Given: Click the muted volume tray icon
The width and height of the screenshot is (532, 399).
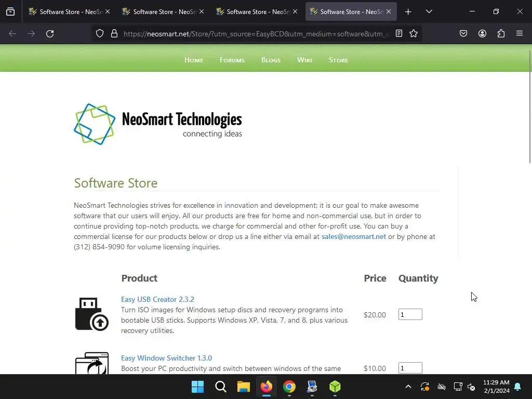Looking at the screenshot, I should point(472,387).
